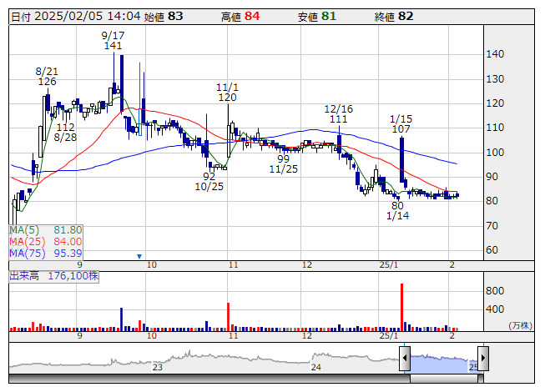Click the 80 1/14 low label

coord(397,211)
